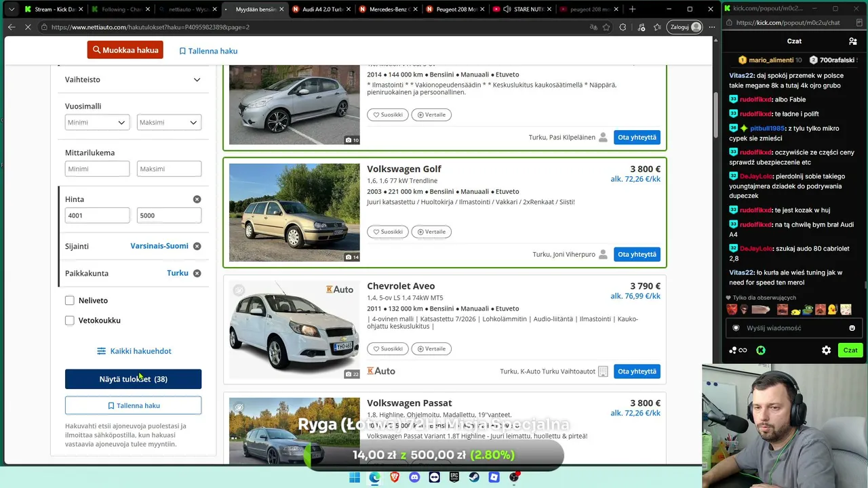Enable the Neliveto checkbox
Screen dimensions: 868x488
point(69,300)
